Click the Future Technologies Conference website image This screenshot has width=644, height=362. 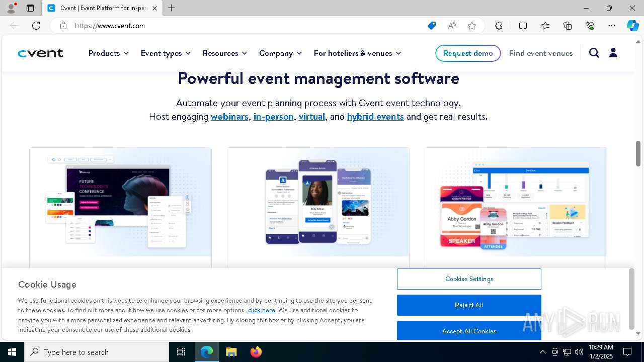(120, 202)
